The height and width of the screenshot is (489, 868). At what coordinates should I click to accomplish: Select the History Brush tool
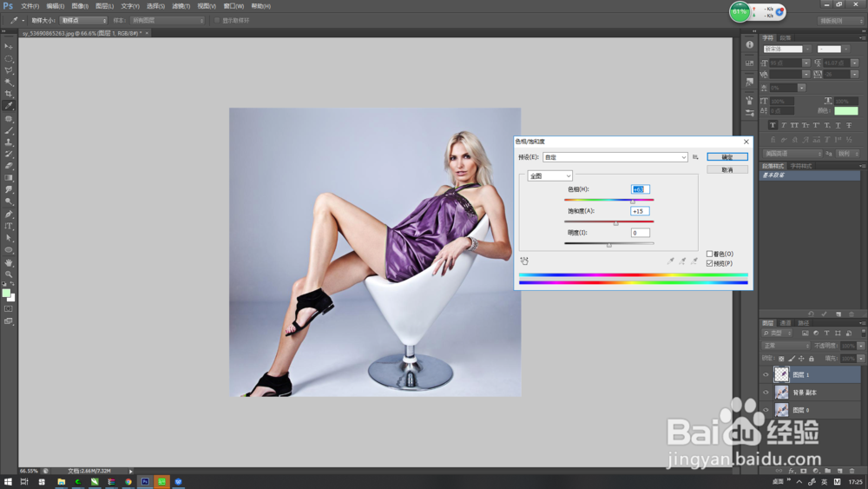pyautogui.click(x=9, y=154)
